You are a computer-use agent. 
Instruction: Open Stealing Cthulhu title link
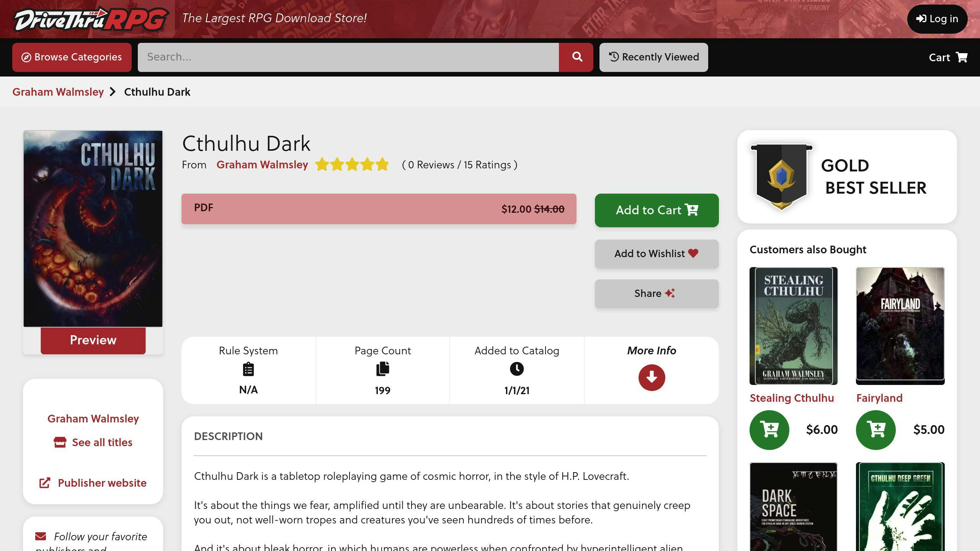(792, 398)
